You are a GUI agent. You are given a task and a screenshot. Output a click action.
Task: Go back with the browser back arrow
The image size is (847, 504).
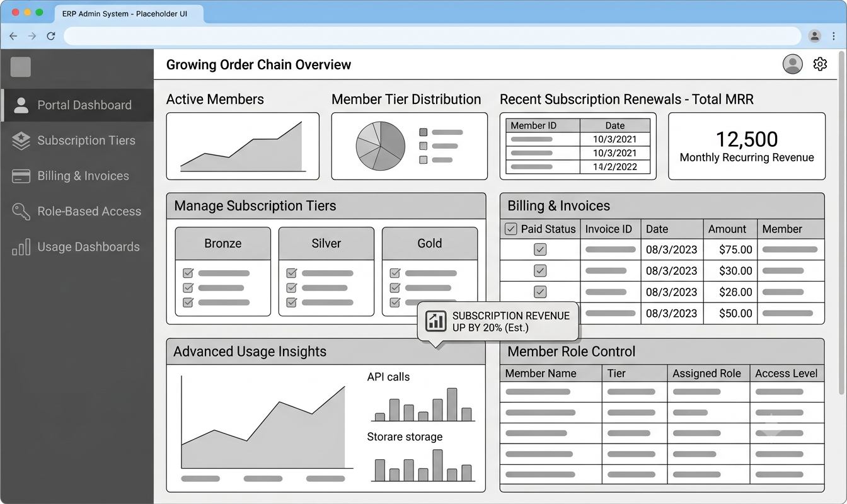click(13, 36)
